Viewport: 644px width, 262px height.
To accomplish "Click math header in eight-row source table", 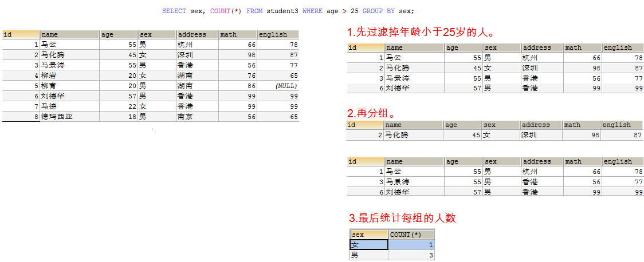I will 238,34.
